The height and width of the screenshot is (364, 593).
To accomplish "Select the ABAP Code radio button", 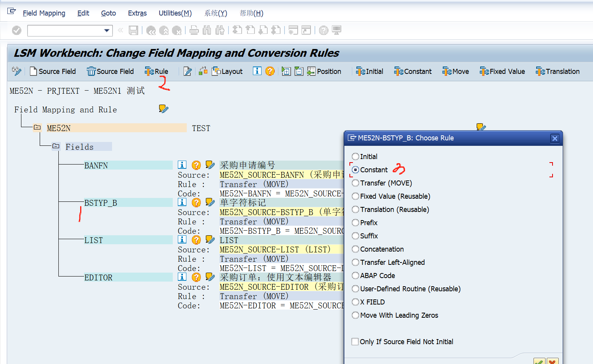I will [355, 275].
